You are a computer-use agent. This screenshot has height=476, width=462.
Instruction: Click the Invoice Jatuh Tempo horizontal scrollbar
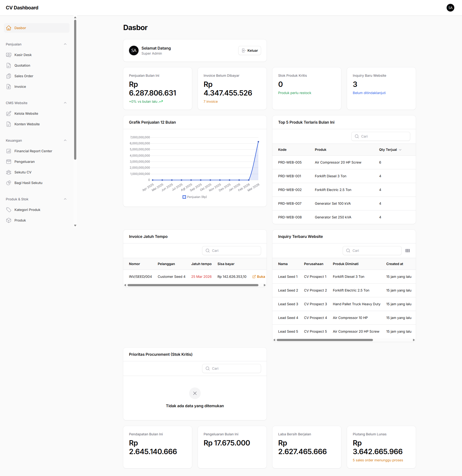pyautogui.click(x=193, y=285)
